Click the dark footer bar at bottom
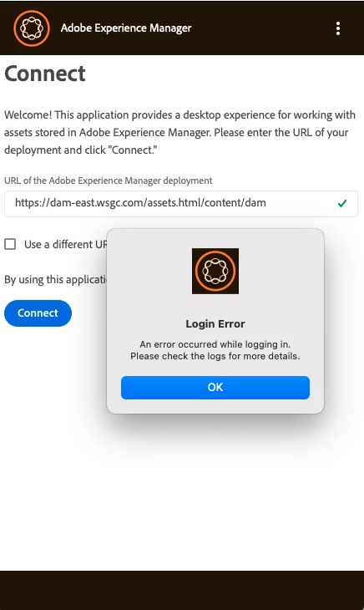This screenshot has height=610, width=364. [182, 590]
